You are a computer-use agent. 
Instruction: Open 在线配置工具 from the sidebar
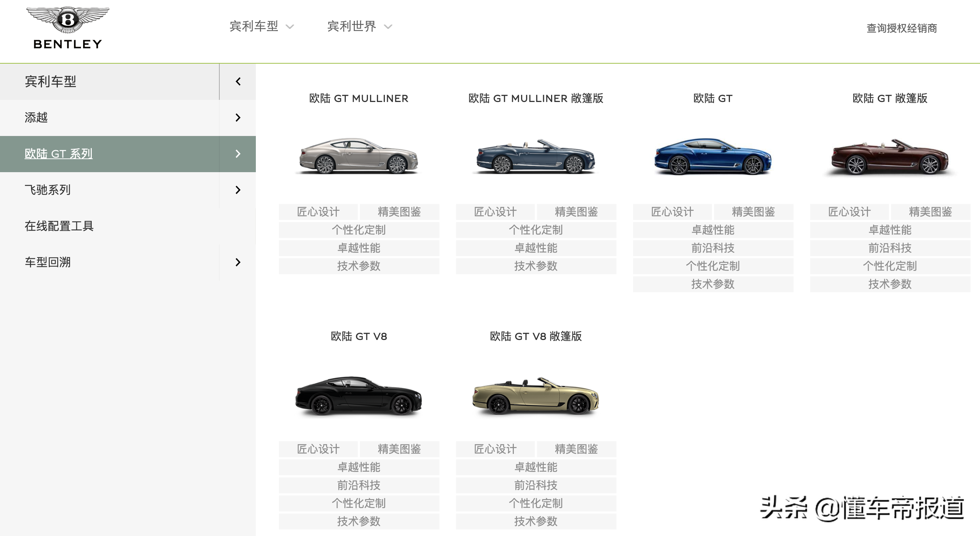point(59,226)
